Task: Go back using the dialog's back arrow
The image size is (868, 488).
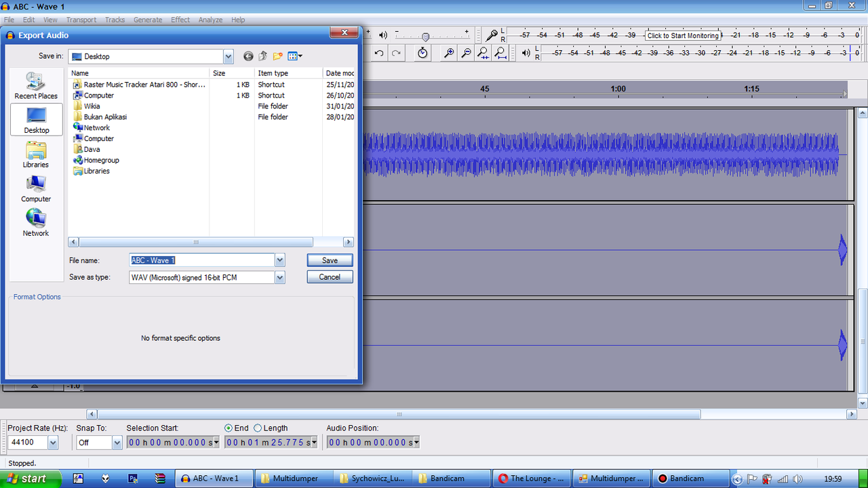Action: click(x=248, y=56)
